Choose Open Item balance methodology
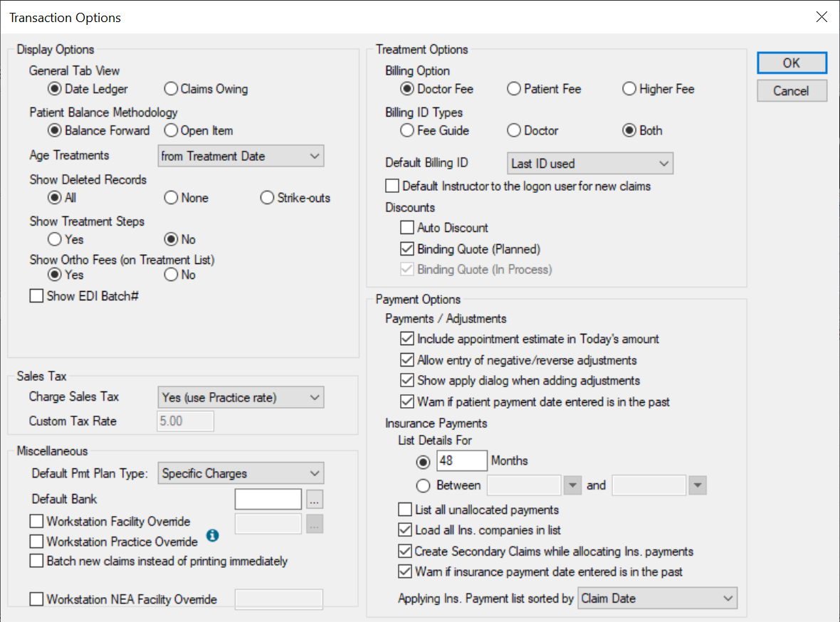 click(x=171, y=131)
